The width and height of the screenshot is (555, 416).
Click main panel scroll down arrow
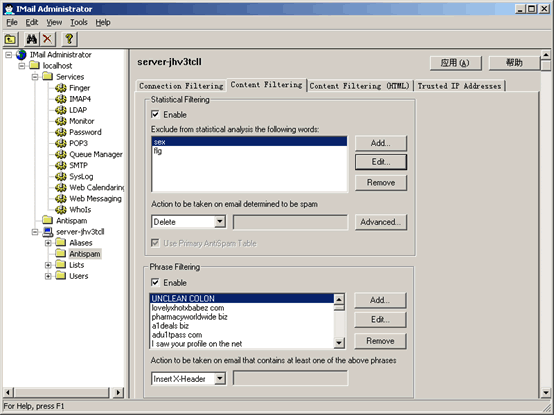point(545,393)
